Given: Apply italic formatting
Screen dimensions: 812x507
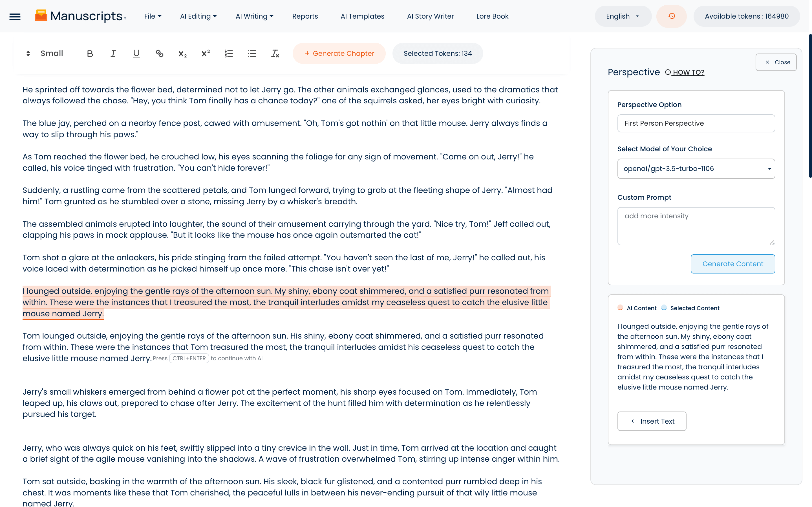Looking at the screenshot, I should [x=113, y=54].
